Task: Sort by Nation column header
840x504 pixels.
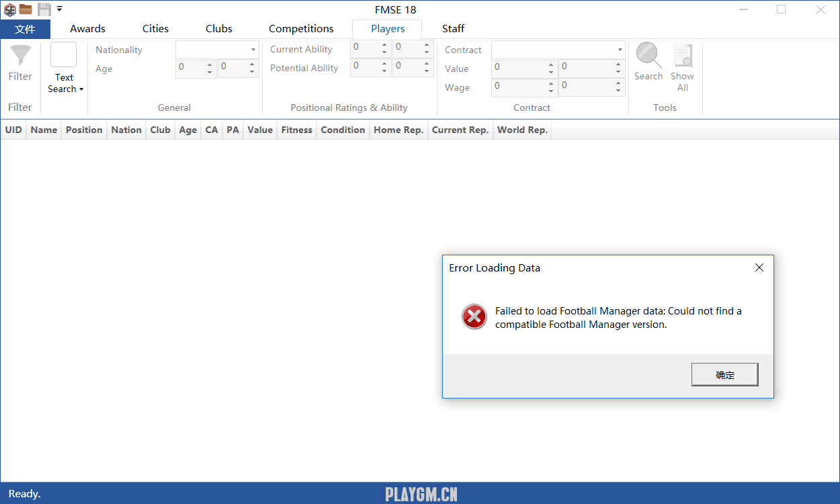Action: point(126,130)
